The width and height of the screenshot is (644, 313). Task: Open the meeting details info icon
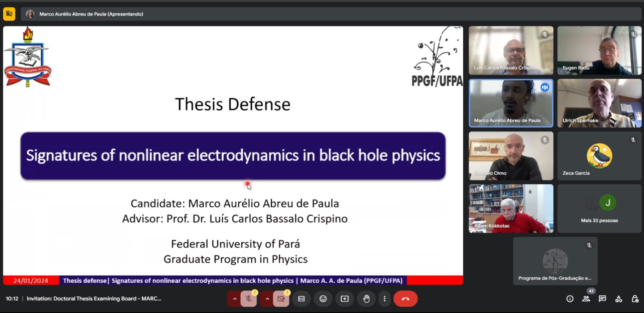coord(570,299)
